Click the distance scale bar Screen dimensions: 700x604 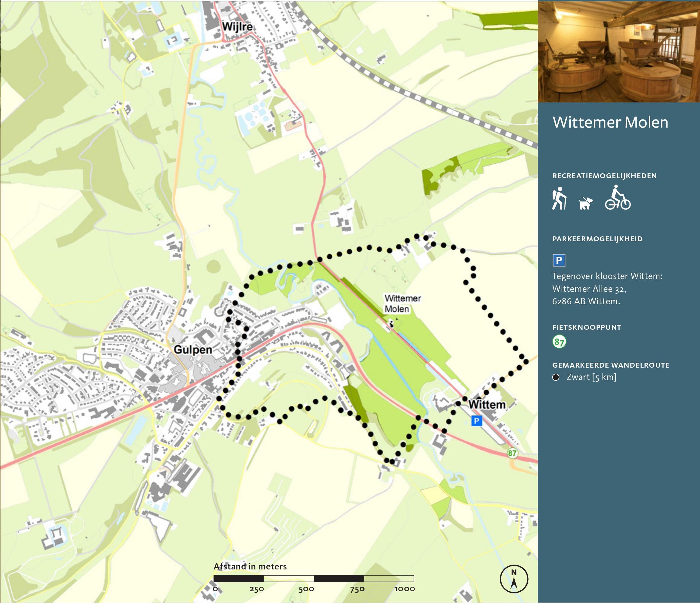click(314, 579)
